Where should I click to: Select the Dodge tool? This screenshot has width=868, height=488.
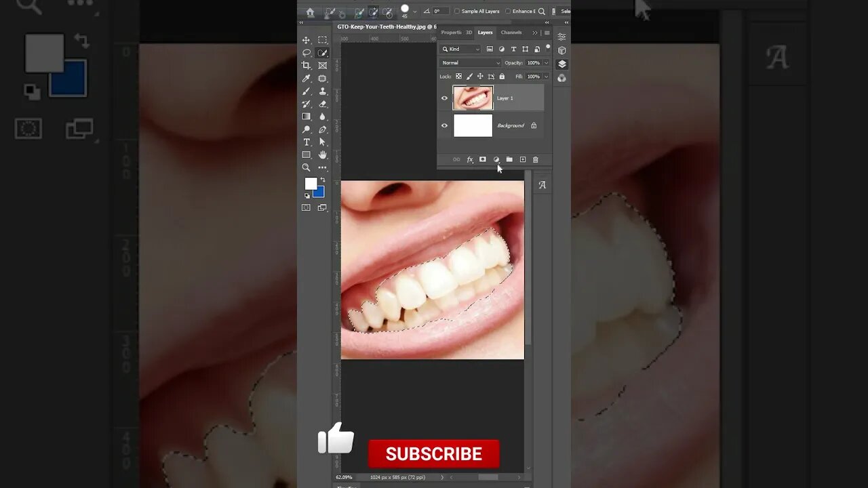tap(307, 129)
